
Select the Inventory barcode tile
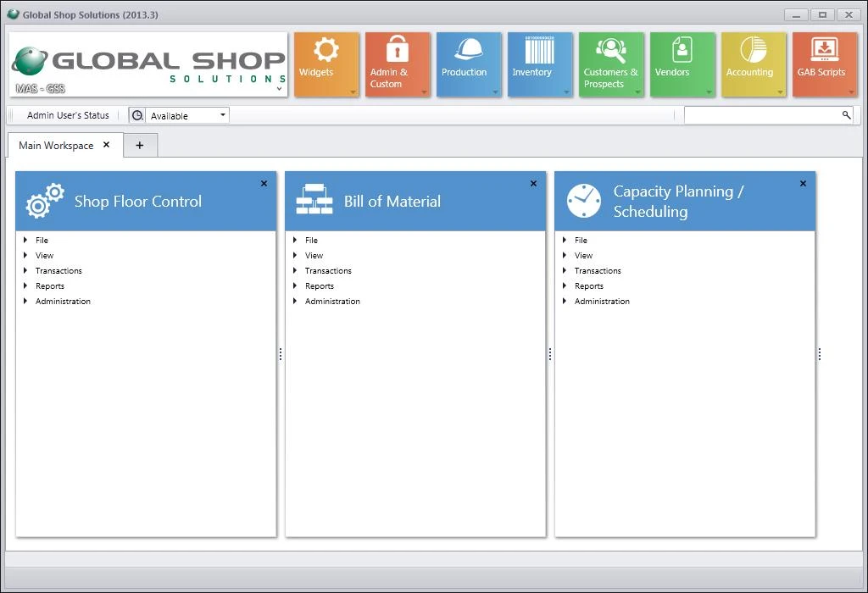click(x=540, y=64)
